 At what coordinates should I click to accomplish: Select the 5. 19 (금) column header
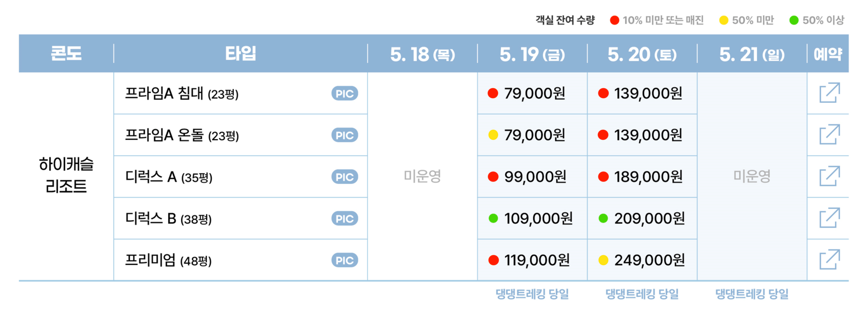coord(532,54)
